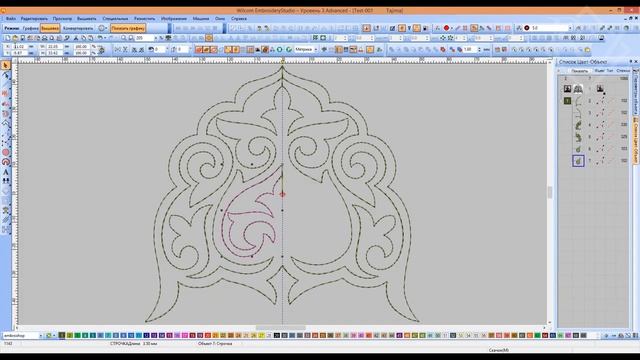
Task: Open the Просмотр menu
Action: pyautogui.click(x=62, y=19)
